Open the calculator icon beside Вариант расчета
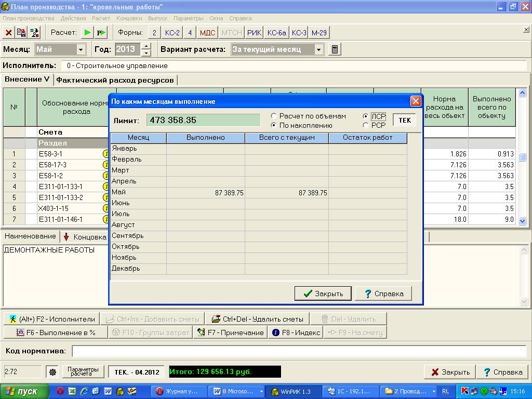The height and width of the screenshot is (399, 532). [x=335, y=49]
